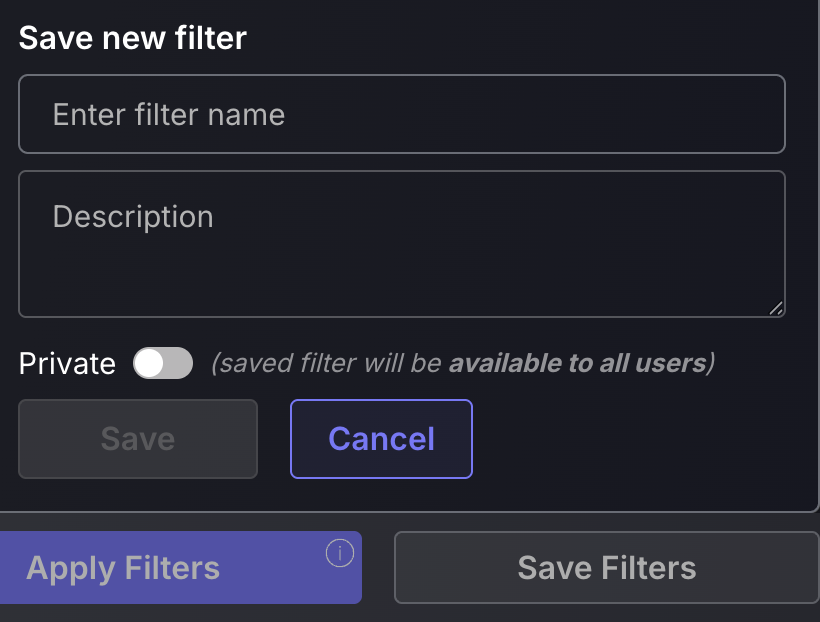Grab the Description box resize handle
The height and width of the screenshot is (622, 820).
pyautogui.click(x=776, y=308)
